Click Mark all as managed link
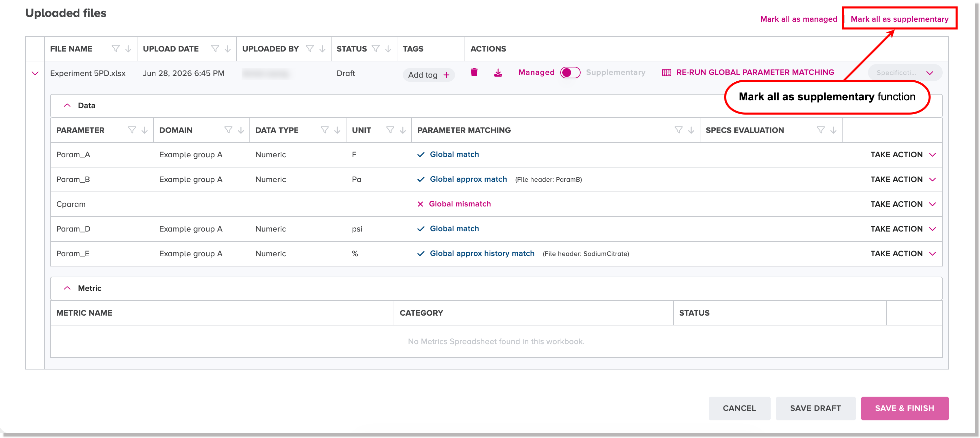980x438 pixels. pos(798,19)
